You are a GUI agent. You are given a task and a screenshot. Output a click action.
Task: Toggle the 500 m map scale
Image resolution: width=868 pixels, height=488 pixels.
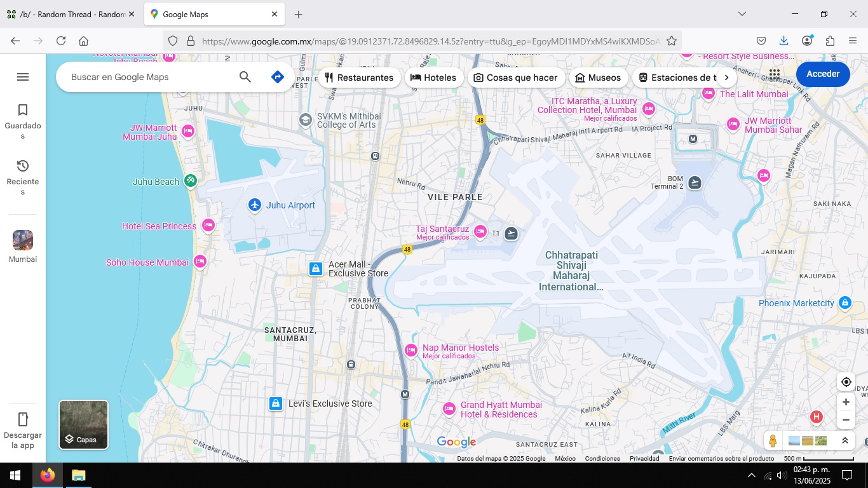tap(818, 458)
